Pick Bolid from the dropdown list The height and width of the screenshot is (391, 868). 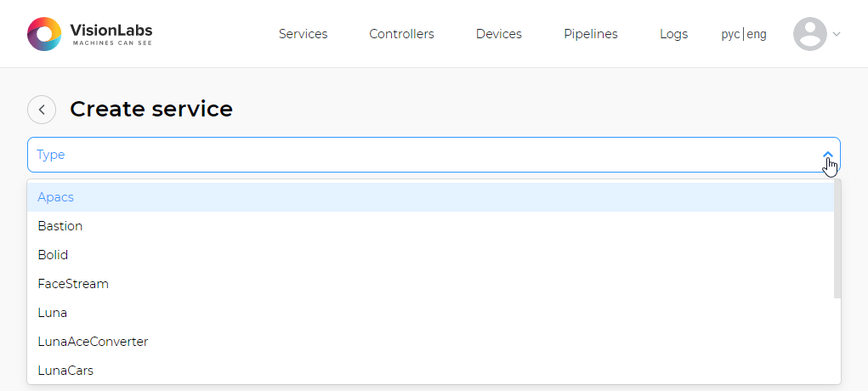point(53,255)
